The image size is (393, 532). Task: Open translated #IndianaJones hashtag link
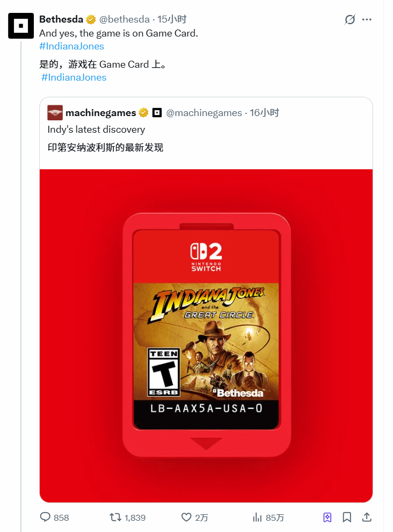coord(74,77)
